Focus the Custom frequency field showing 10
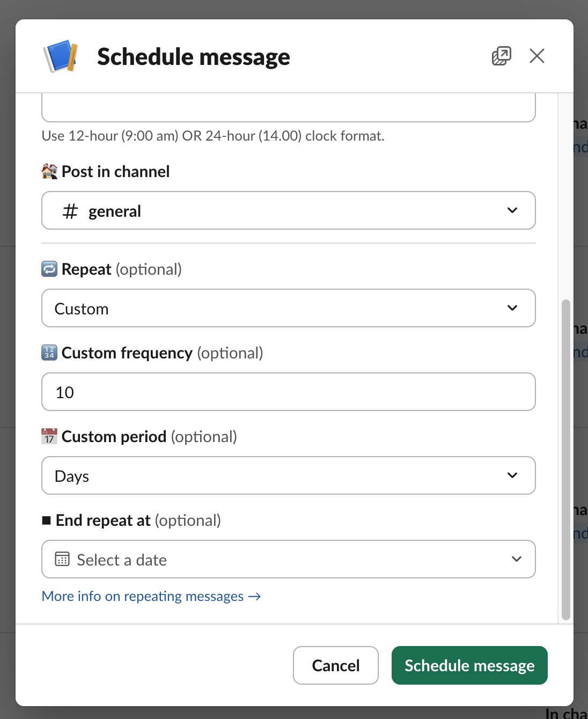Screen dimensions: 588x719 tap(289, 392)
